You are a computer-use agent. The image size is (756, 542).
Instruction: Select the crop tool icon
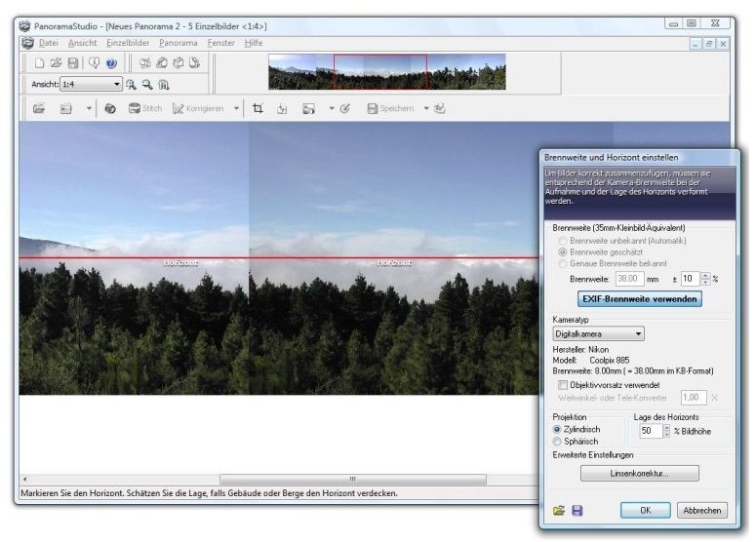[258, 108]
